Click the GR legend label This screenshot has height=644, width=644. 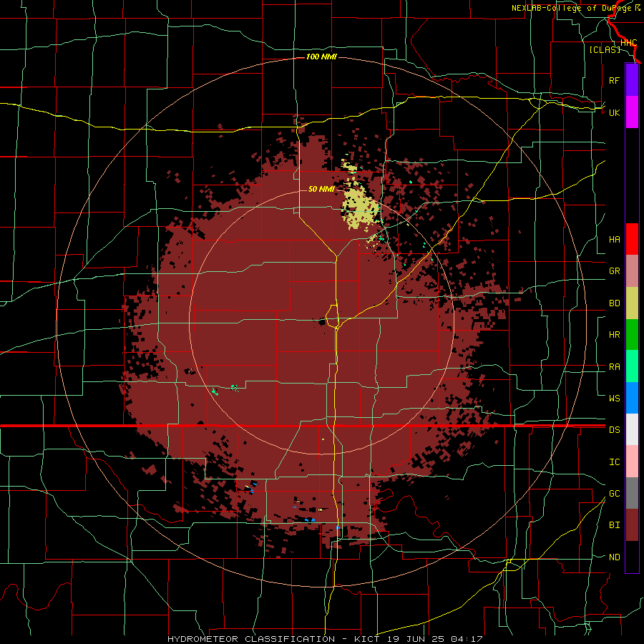(x=615, y=271)
